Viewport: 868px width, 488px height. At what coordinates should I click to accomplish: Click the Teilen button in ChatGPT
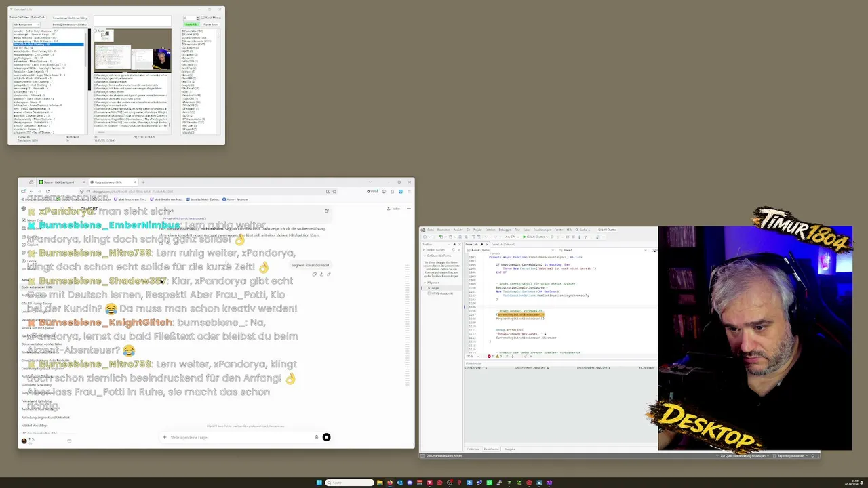click(394, 209)
